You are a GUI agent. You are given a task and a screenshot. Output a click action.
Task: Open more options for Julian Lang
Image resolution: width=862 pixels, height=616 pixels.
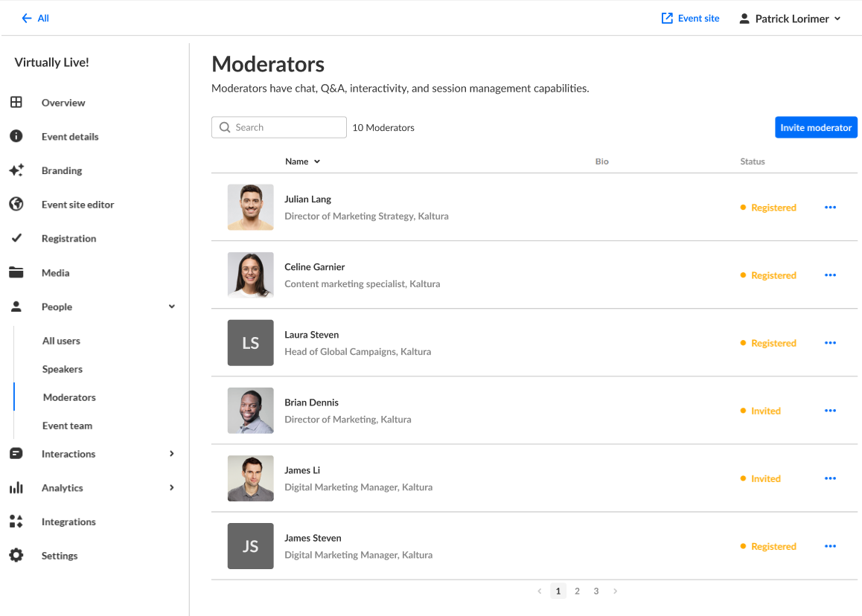831,208
